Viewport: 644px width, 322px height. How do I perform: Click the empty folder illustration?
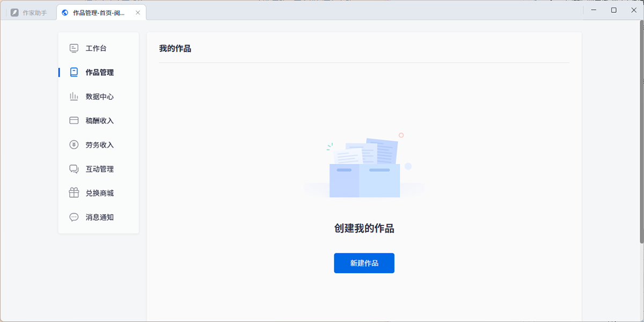pos(364,169)
